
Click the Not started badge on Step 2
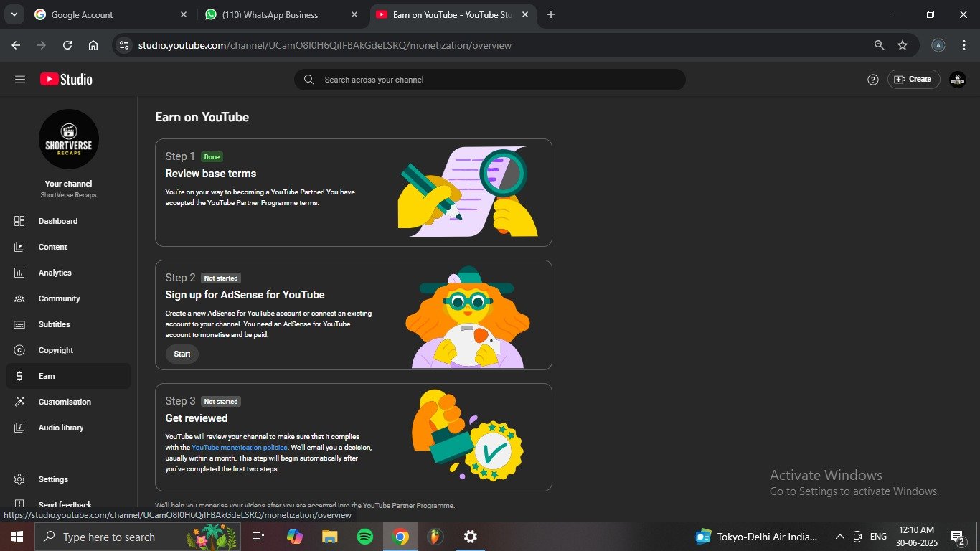(220, 278)
